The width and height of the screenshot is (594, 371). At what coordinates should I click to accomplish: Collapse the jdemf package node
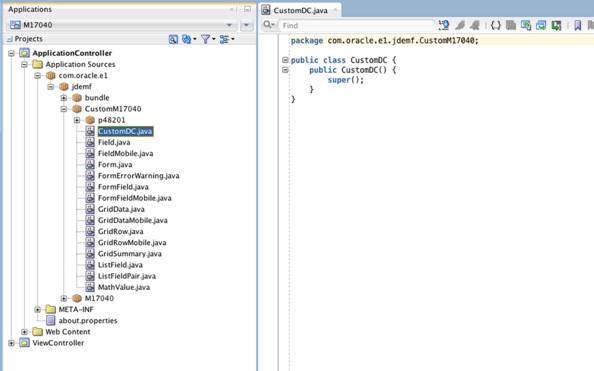click(x=50, y=87)
